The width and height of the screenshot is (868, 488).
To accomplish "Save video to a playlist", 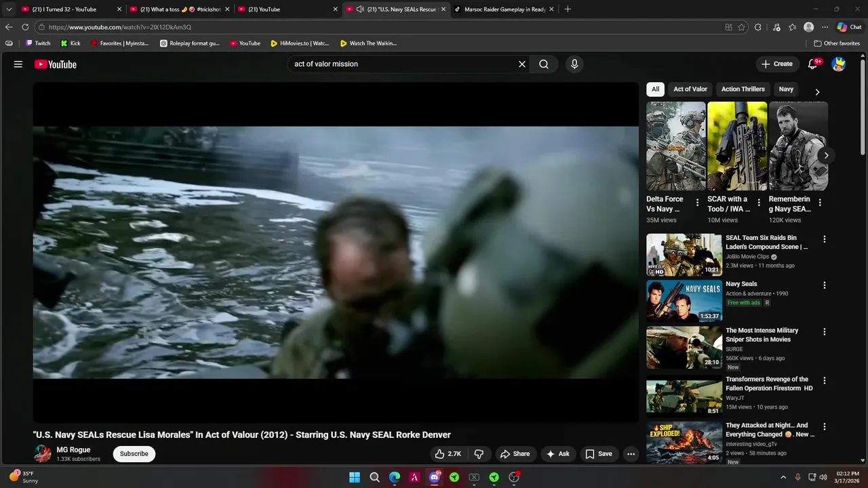I will [599, 454].
